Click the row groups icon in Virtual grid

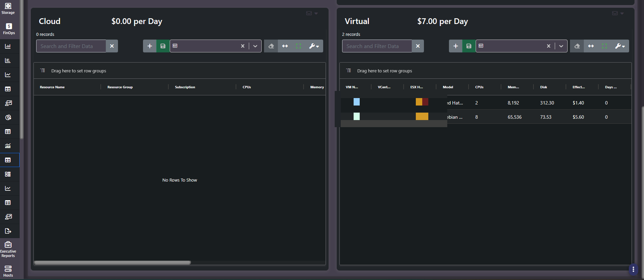[349, 70]
